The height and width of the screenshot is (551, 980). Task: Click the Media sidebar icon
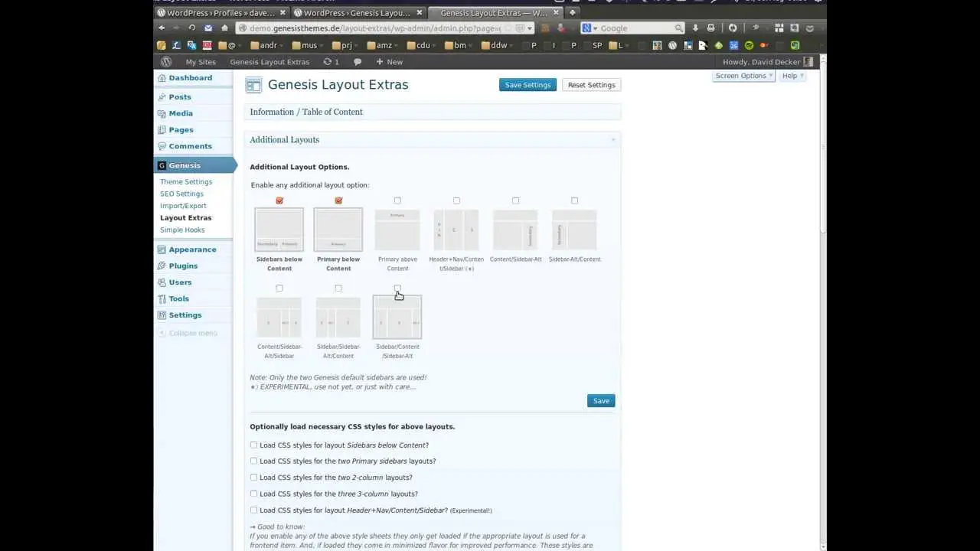[162, 113]
